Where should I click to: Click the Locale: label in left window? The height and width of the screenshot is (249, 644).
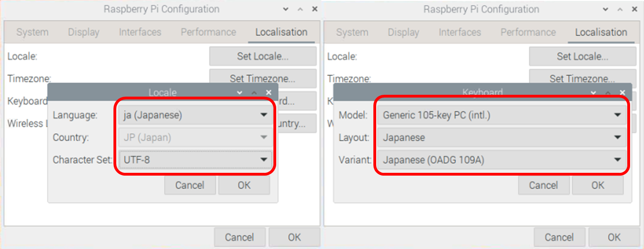[22, 56]
